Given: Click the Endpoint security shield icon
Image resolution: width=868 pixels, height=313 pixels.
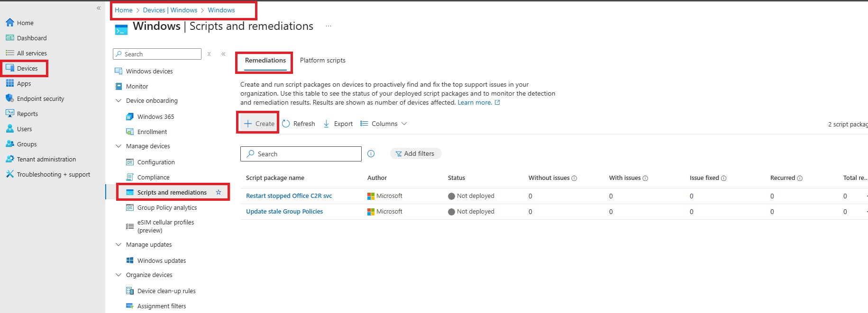Looking at the screenshot, I should (10, 98).
